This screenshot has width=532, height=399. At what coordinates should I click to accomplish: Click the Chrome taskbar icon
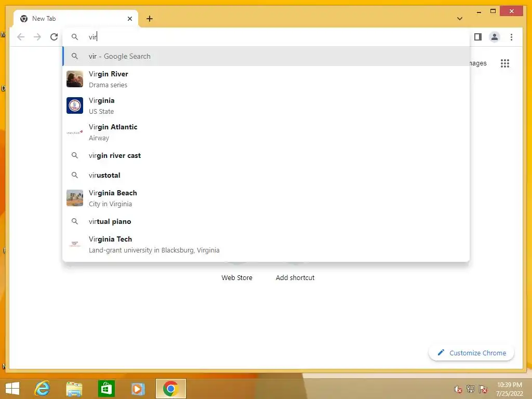[170, 389]
